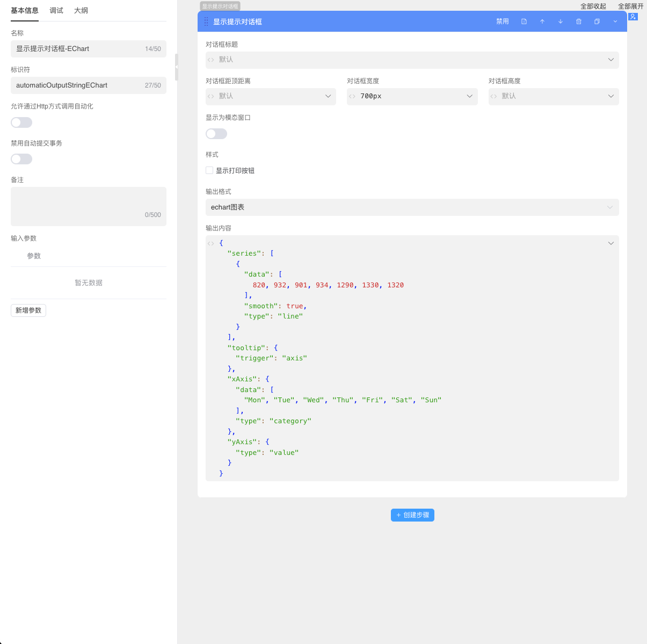The height and width of the screenshot is (644, 647).
Task: Click the 创建步骤 button
Action: 412,515
